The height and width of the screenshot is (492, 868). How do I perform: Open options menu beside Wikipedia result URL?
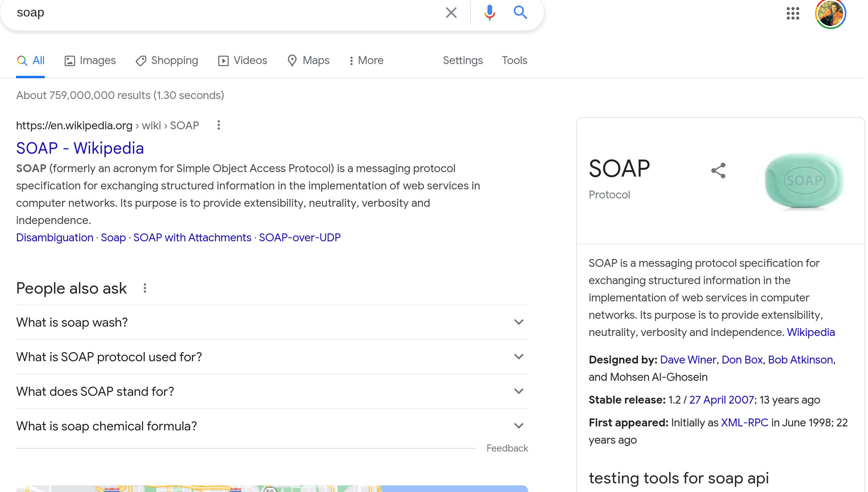point(219,125)
